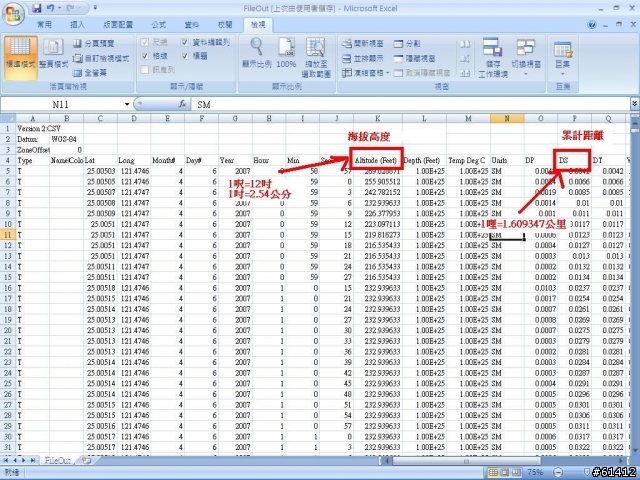Open Customize Quick Access Toolbar dropdown

coord(95,8)
